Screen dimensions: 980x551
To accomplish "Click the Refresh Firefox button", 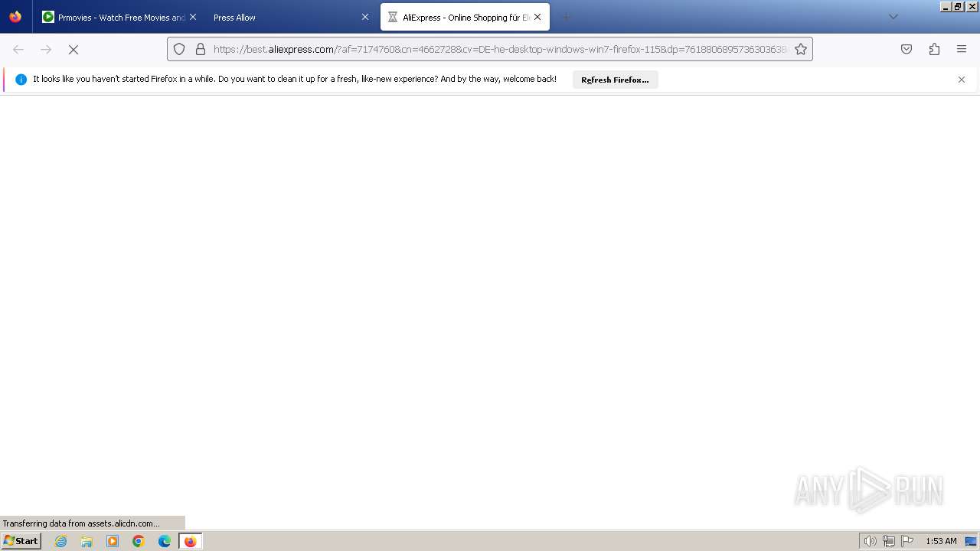I will click(615, 80).
